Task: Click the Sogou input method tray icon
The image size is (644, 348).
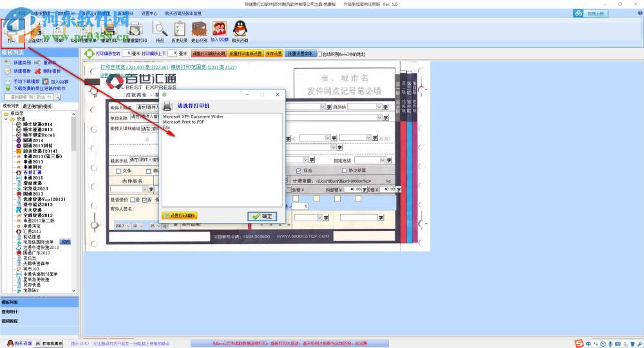Action: (x=579, y=343)
